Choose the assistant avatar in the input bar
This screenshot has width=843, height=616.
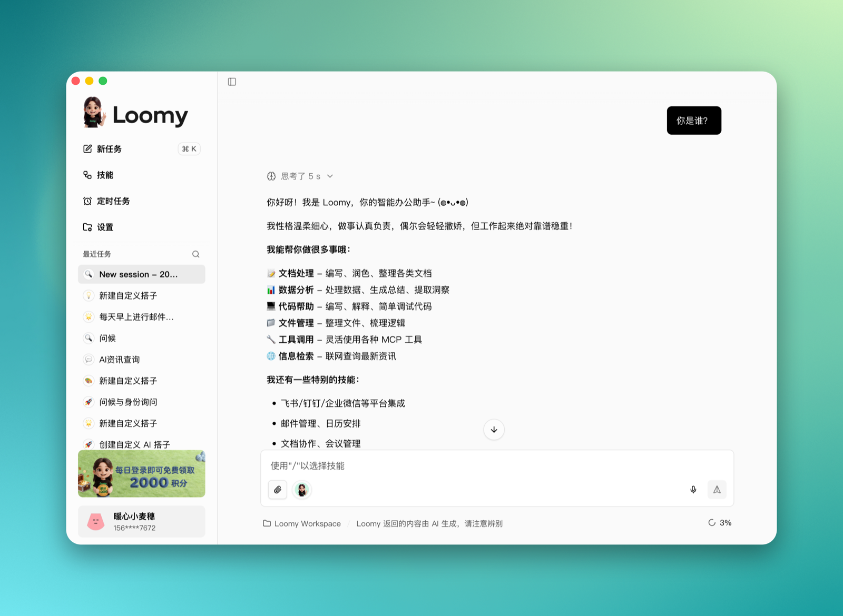302,490
